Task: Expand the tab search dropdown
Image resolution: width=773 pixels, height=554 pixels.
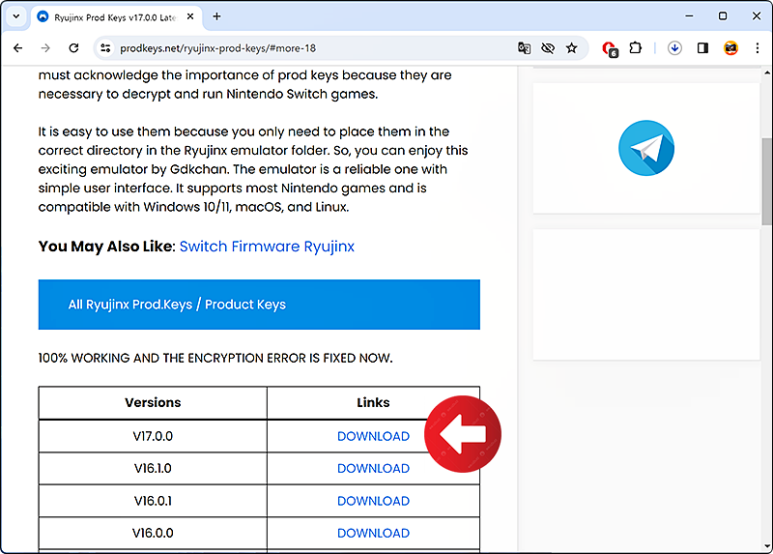Action: click(x=16, y=16)
